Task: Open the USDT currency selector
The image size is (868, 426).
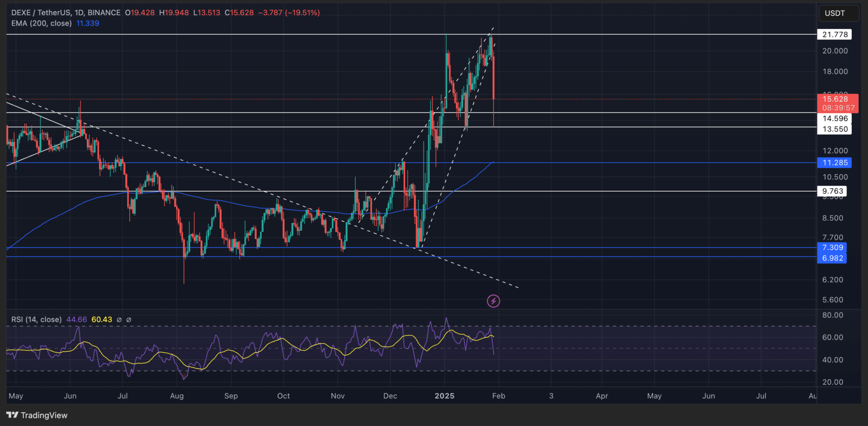Action: coord(838,13)
